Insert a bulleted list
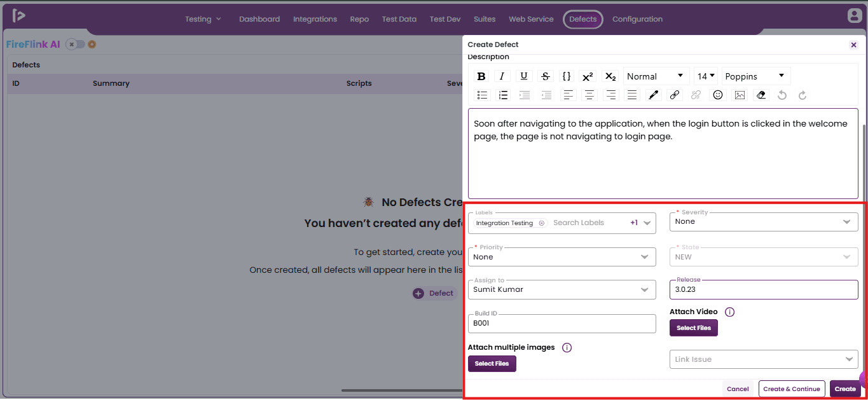This screenshot has width=868, height=400. tap(483, 95)
